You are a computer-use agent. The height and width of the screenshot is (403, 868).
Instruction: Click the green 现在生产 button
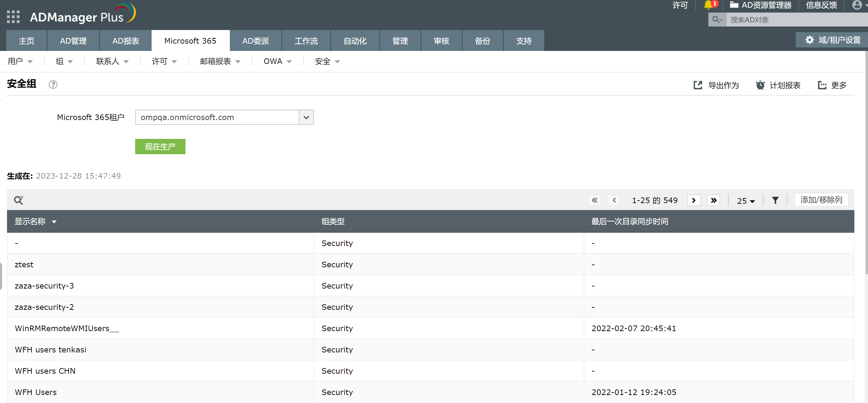[160, 147]
